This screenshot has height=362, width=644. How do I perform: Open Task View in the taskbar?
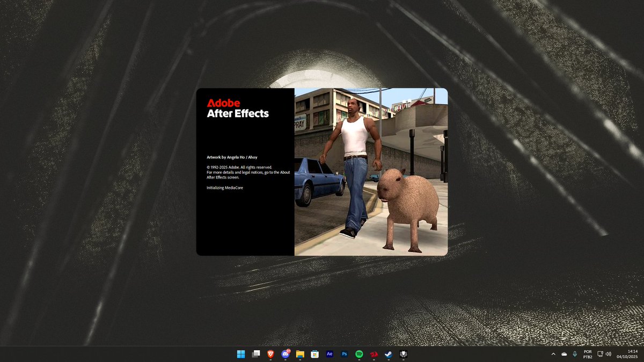coord(257,354)
